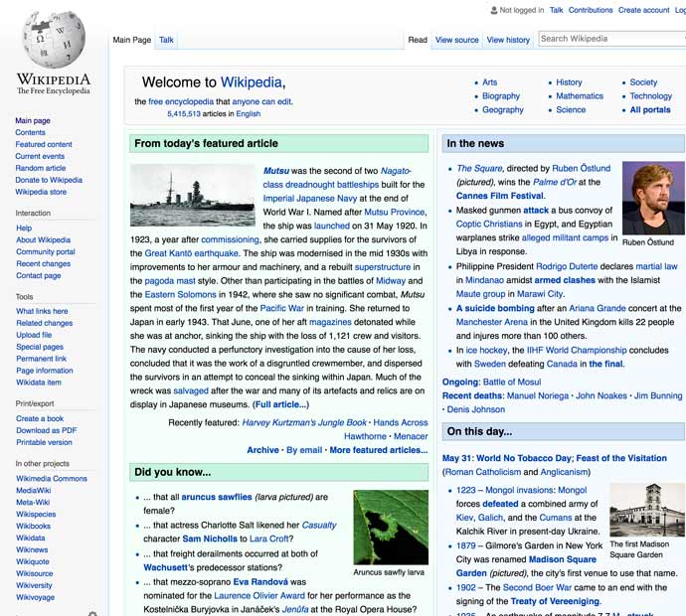Select Create a book

[x=40, y=418]
